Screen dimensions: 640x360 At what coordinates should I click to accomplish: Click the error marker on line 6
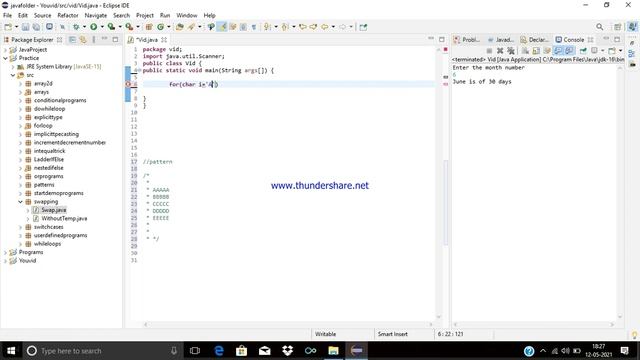click(128, 84)
